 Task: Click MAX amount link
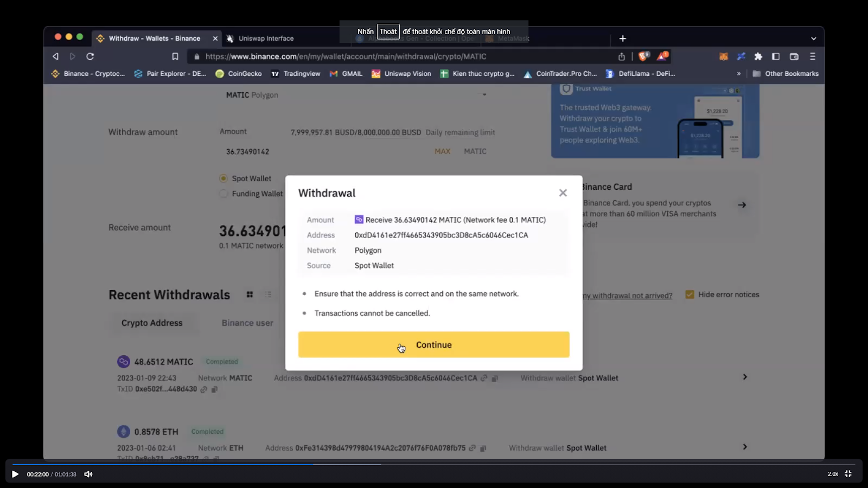click(x=442, y=151)
